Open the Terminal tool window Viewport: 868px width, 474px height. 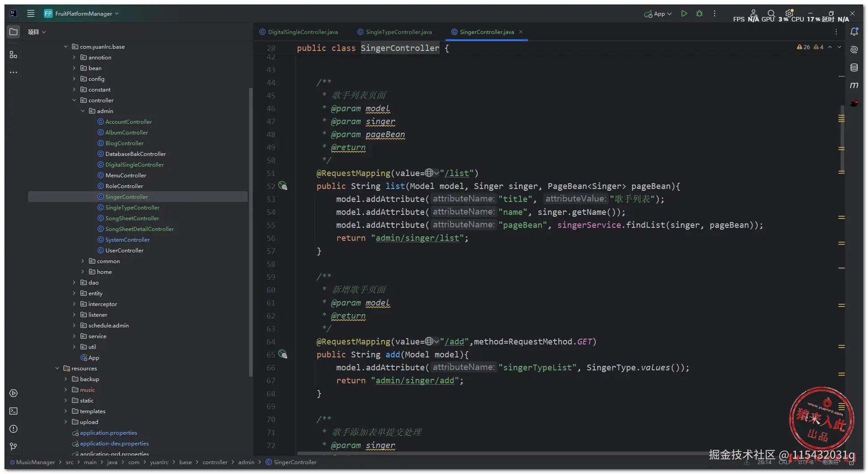pyautogui.click(x=13, y=411)
